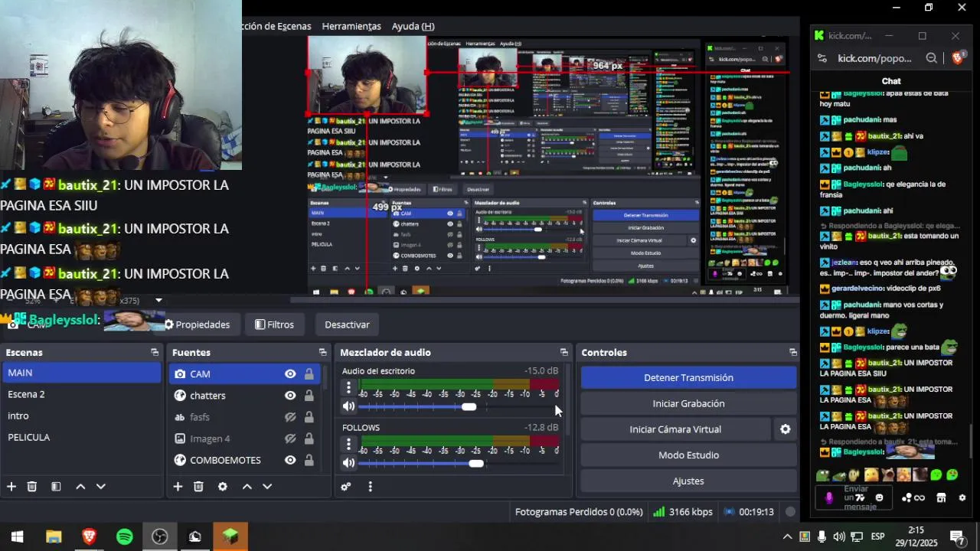Image resolution: width=980 pixels, height=551 pixels.
Task: Hide the chatters source eye icon
Action: click(290, 396)
